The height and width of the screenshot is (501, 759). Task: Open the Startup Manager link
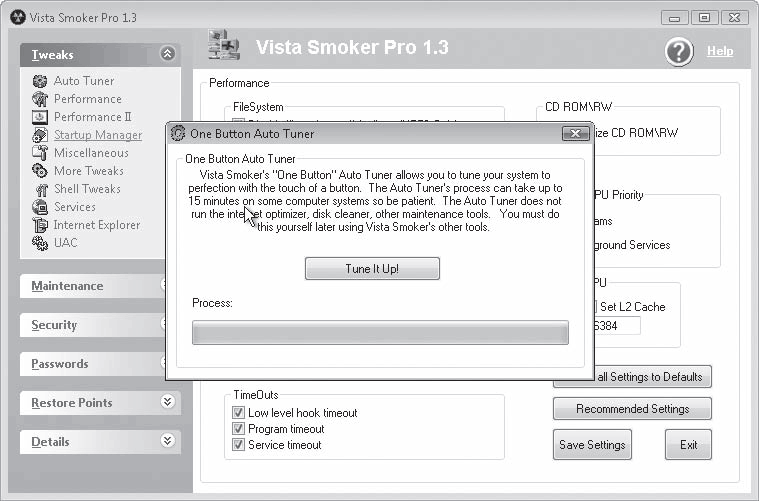(x=98, y=135)
